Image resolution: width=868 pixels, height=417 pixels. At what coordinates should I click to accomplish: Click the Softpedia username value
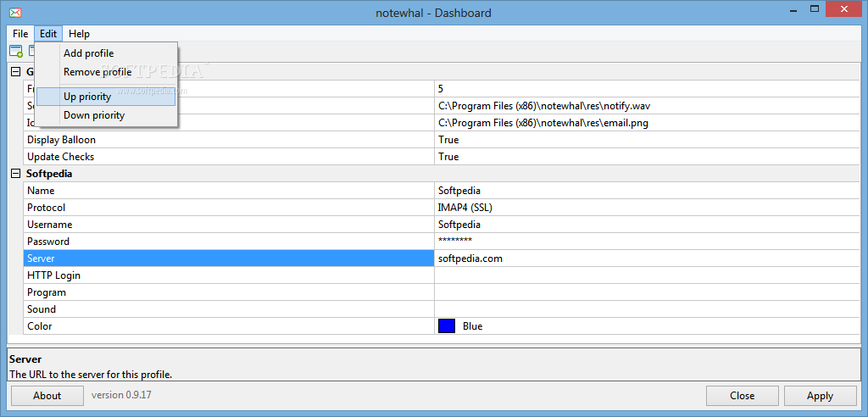[647, 225]
